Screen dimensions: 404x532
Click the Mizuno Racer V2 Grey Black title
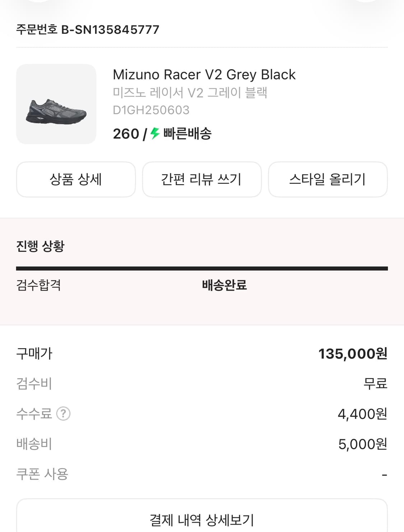pos(204,75)
